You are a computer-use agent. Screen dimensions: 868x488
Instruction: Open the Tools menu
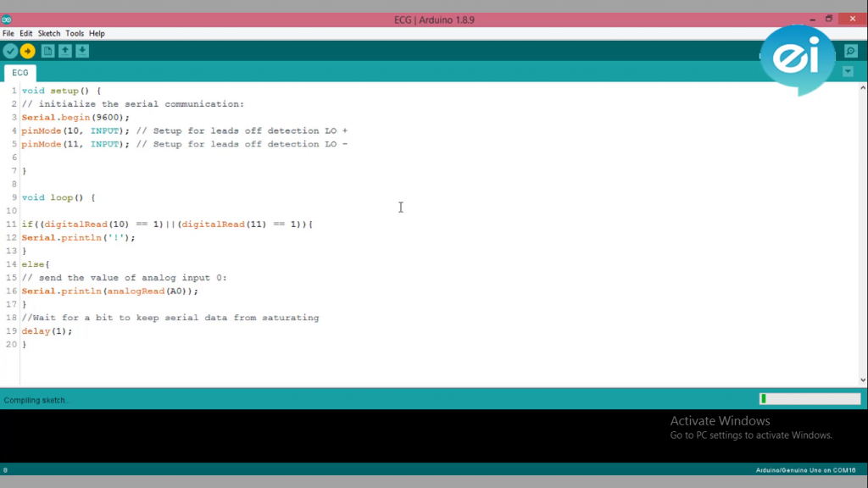(x=75, y=33)
